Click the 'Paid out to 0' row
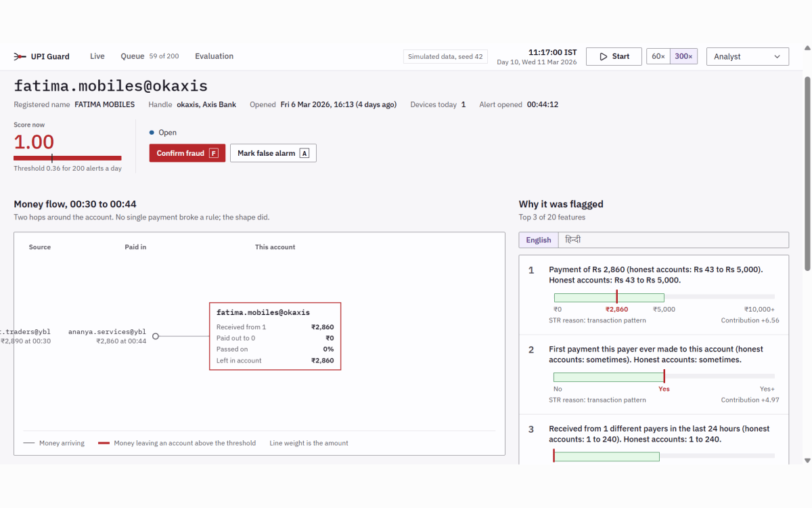 click(275, 338)
